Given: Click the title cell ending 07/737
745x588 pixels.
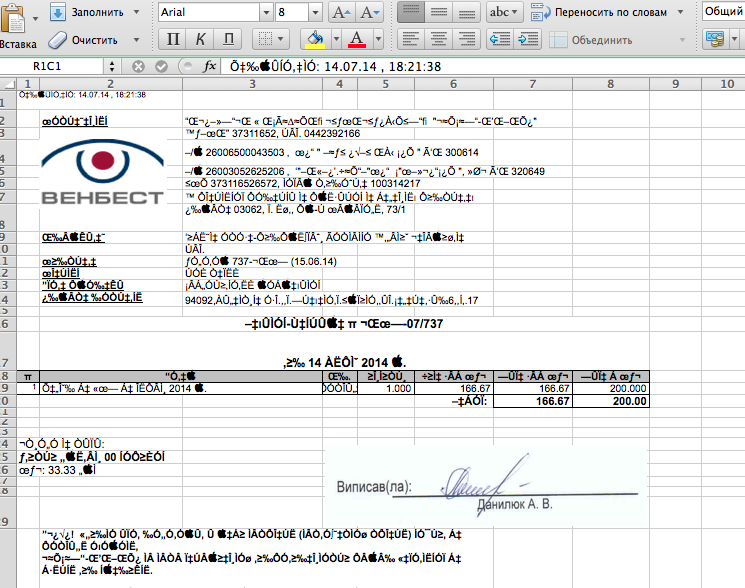Looking at the screenshot, I should [344, 324].
